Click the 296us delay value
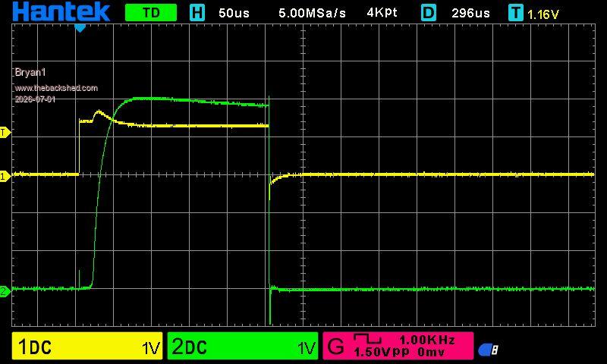 point(470,13)
